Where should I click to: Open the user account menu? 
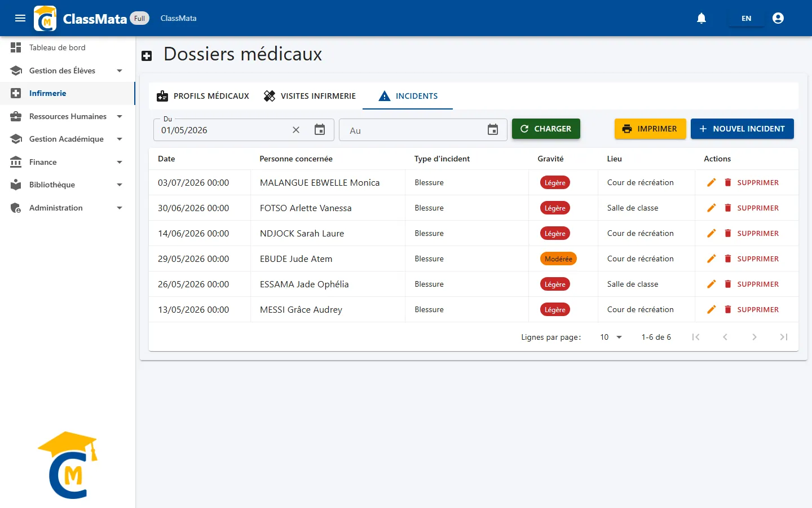click(x=778, y=18)
